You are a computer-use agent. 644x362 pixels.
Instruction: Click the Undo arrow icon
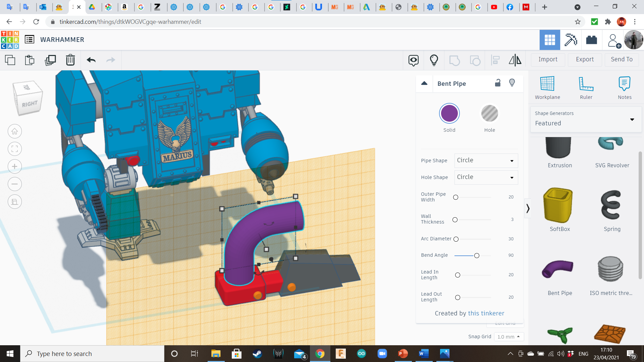click(91, 60)
